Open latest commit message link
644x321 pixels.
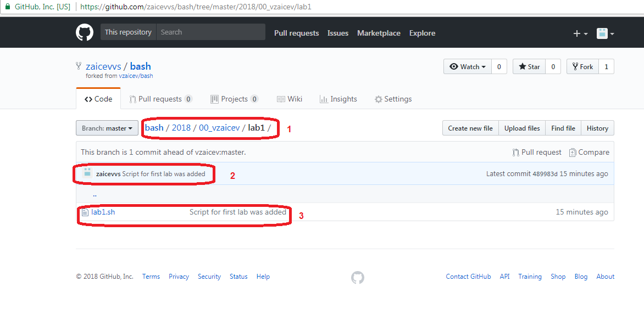click(163, 174)
